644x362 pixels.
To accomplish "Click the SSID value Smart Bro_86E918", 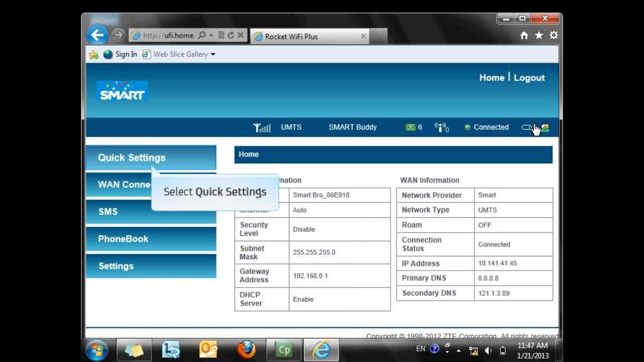I will click(x=321, y=195).
